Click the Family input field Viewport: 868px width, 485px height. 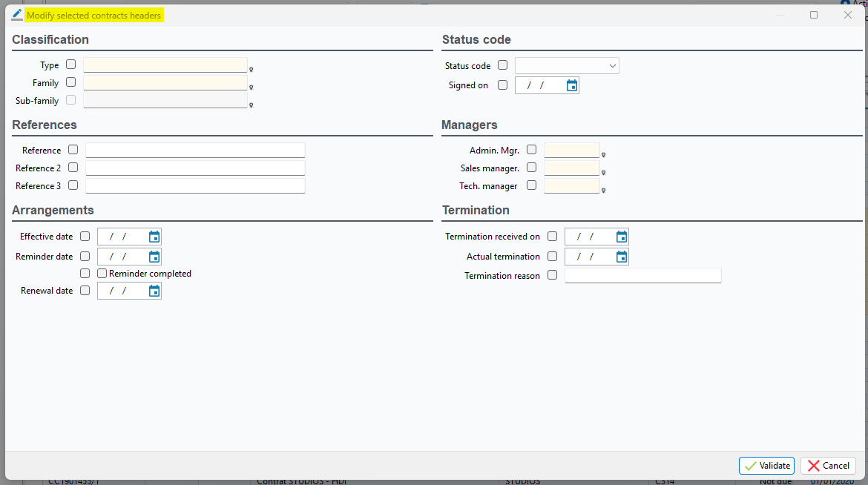[165, 83]
